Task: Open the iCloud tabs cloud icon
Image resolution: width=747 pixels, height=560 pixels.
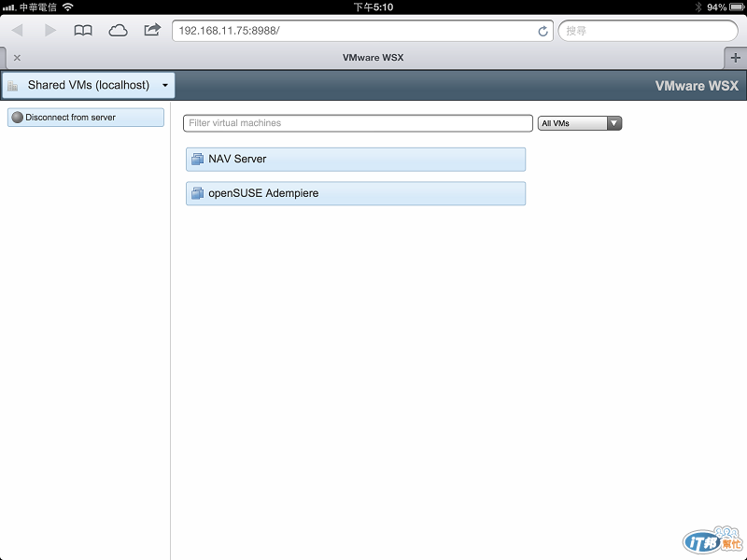Action: coord(118,31)
